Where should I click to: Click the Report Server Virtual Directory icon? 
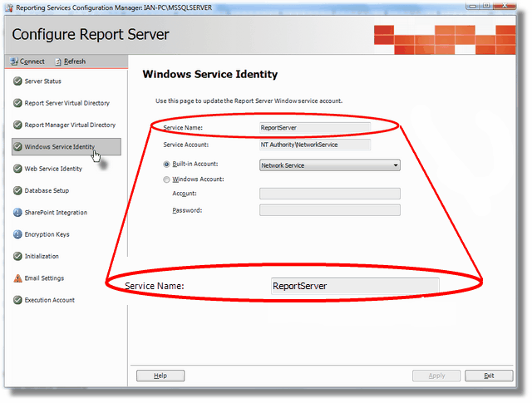[17, 103]
